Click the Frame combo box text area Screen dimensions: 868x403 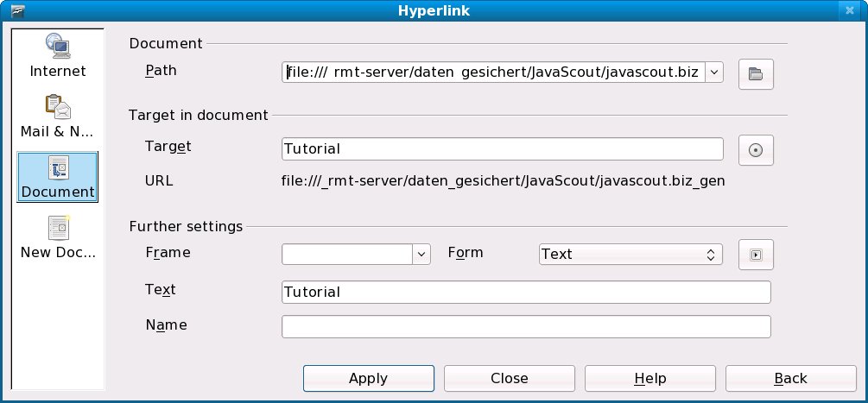point(347,254)
